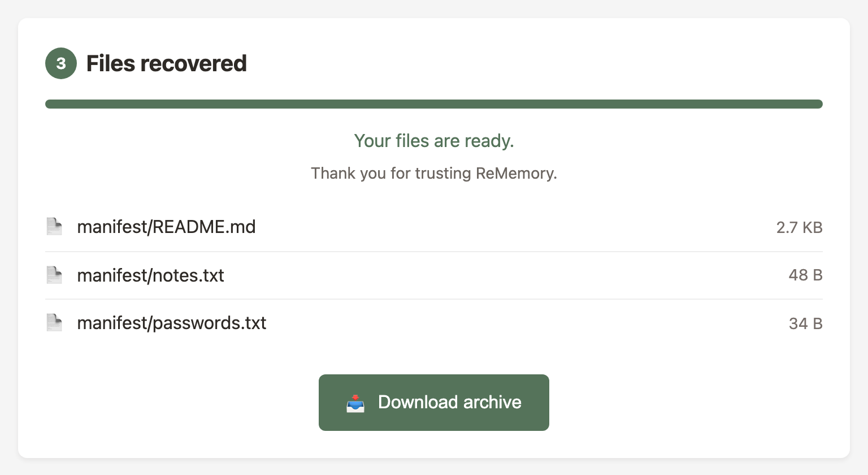Click the manifest/notes.txt file icon
The height and width of the screenshot is (475, 868).
(54, 275)
